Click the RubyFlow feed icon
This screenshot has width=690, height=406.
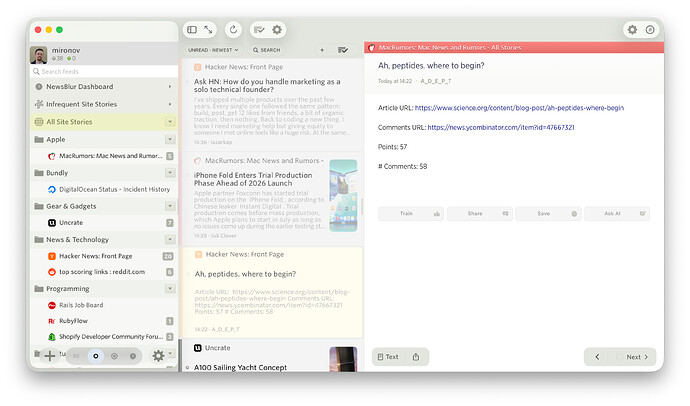point(51,321)
